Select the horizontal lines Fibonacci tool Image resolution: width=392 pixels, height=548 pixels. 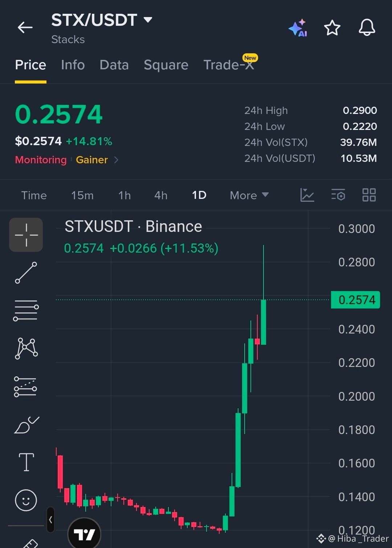(x=26, y=311)
